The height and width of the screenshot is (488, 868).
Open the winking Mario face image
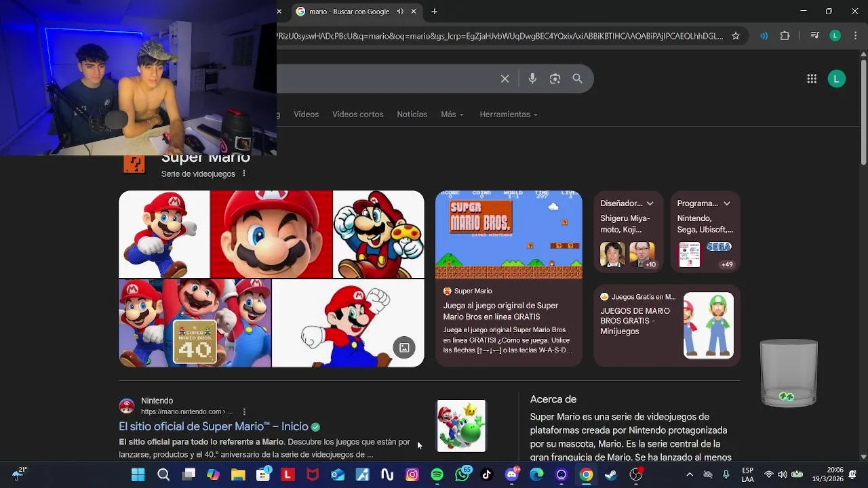tap(271, 235)
